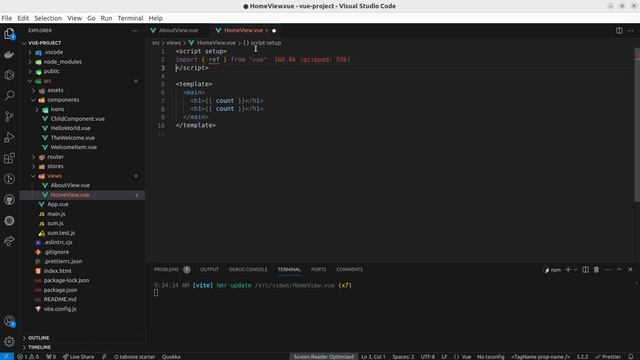Open the Go menu

click(91, 18)
